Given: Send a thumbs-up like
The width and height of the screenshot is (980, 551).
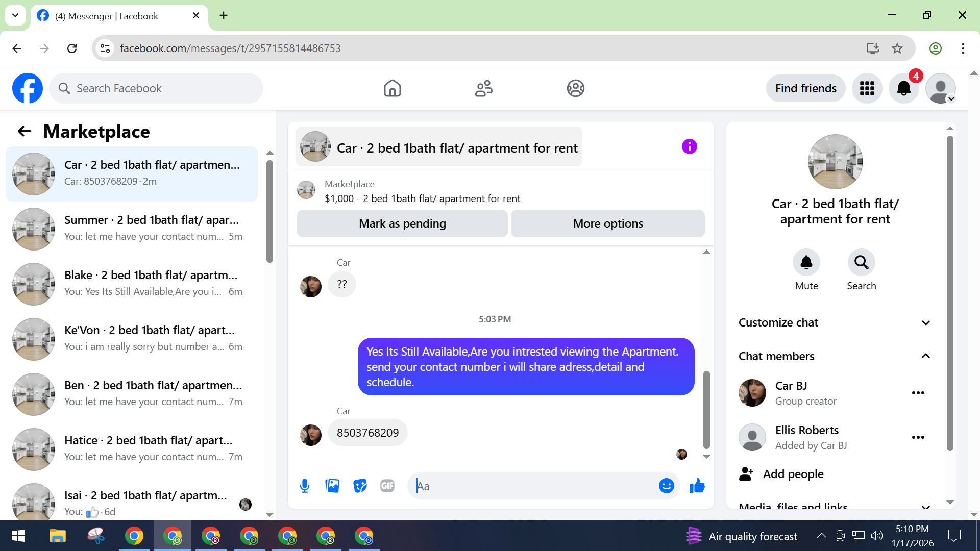Looking at the screenshot, I should [x=697, y=486].
